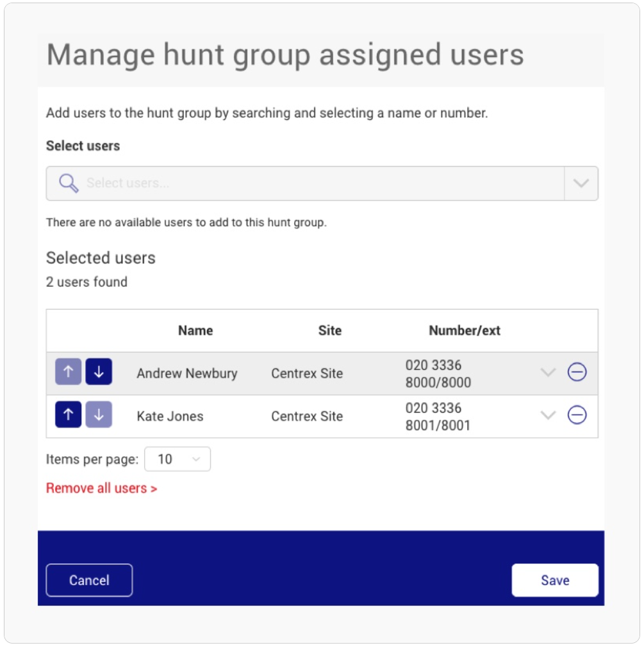Image resolution: width=644 pixels, height=648 pixels.
Task: Expand Kate Jones row details chevron
Action: point(548,415)
